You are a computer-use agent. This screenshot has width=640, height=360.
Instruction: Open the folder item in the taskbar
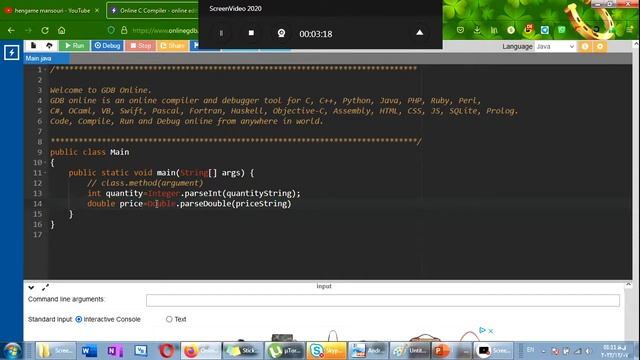click(56, 351)
